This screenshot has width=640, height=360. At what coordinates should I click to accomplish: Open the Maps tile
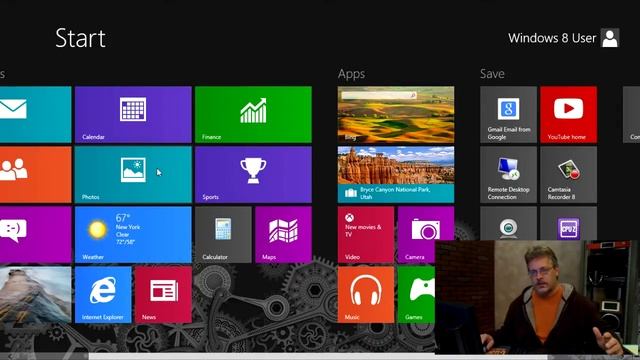(x=283, y=234)
